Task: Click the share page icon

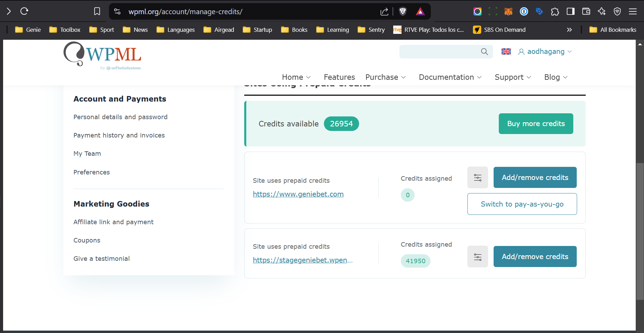Action: pyautogui.click(x=384, y=12)
